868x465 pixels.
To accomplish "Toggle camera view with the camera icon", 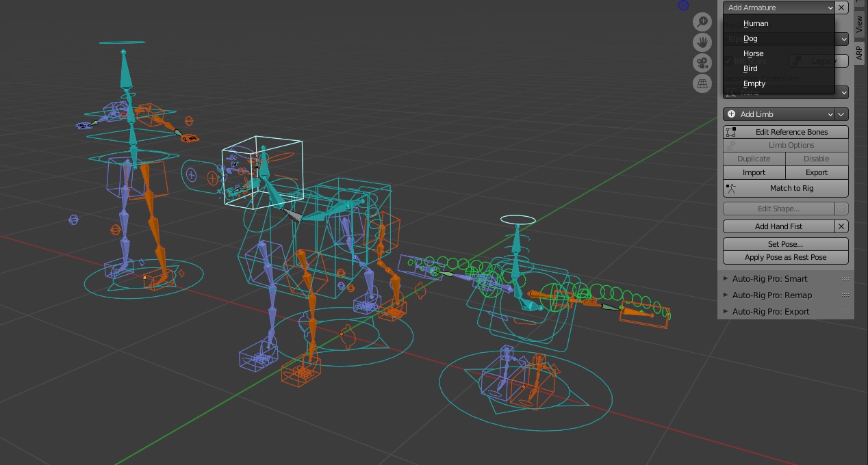I will click(x=702, y=63).
